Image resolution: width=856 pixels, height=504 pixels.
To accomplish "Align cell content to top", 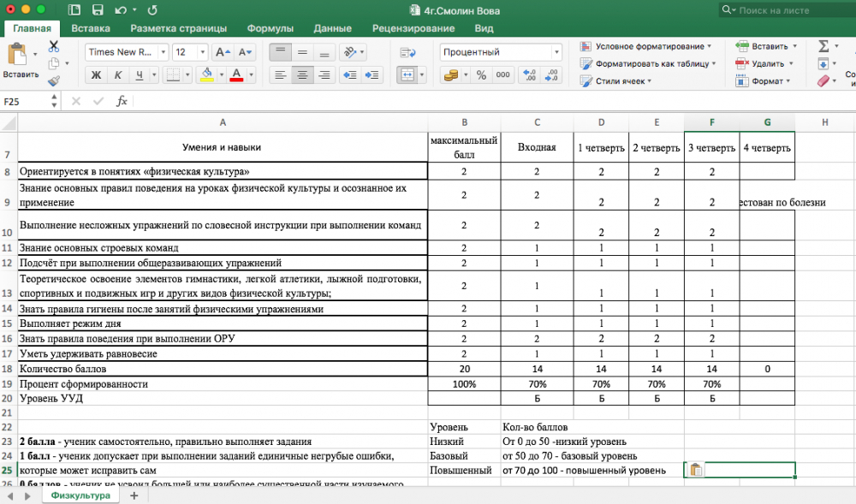I will click(x=280, y=52).
